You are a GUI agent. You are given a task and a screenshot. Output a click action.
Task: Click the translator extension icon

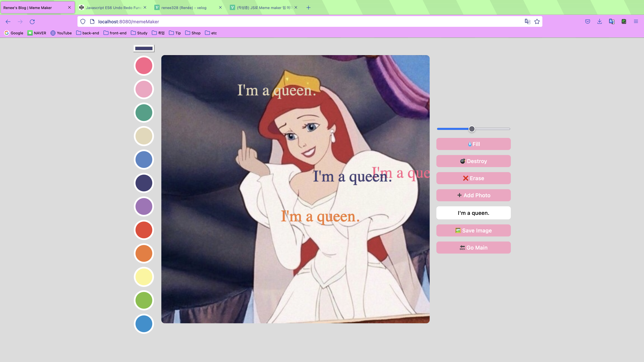(x=611, y=22)
